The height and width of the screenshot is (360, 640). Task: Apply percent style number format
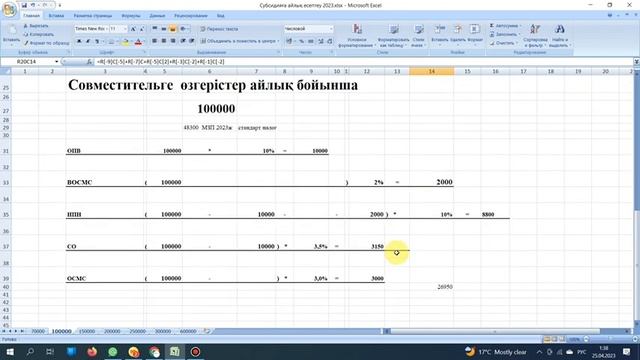(x=302, y=41)
